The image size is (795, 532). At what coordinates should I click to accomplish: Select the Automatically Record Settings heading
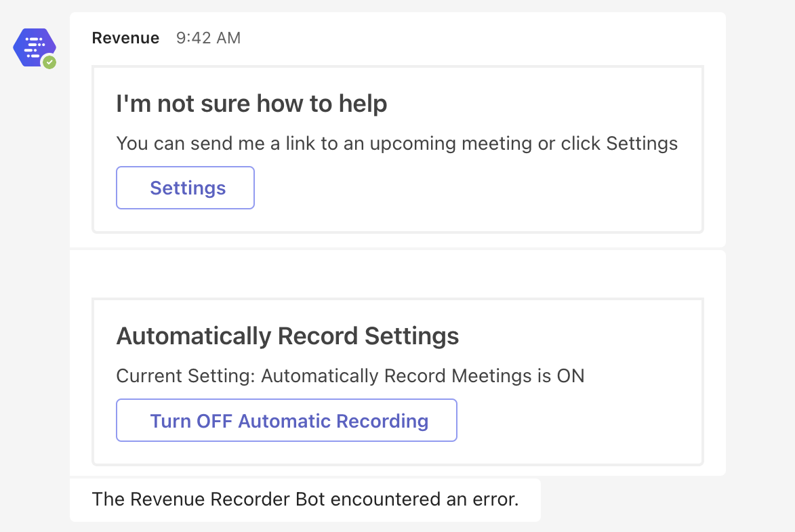pos(287,336)
